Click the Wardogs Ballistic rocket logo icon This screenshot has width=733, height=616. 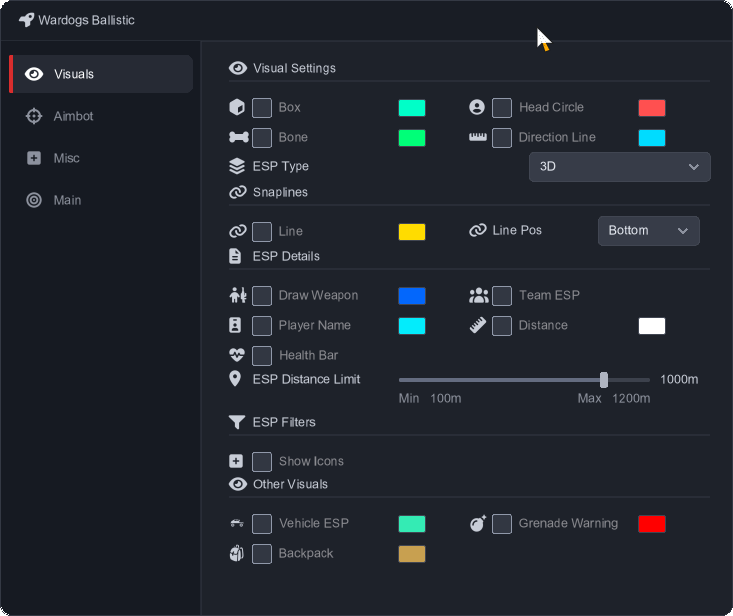pos(26,20)
